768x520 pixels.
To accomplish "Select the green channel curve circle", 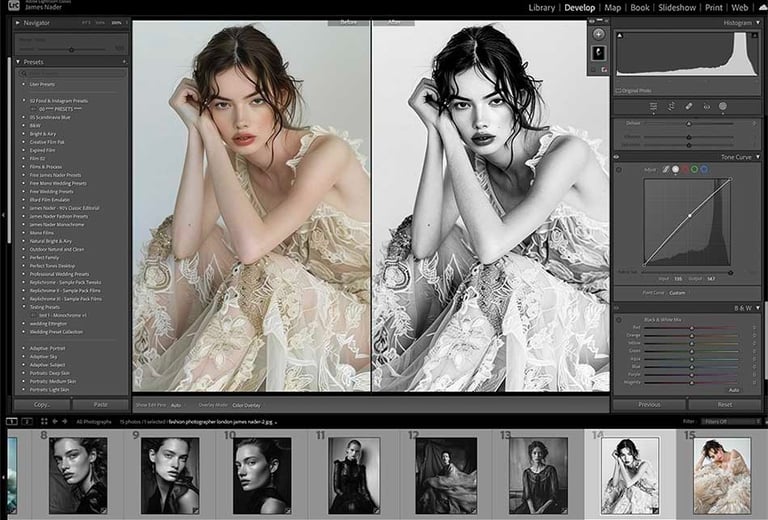I will point(694,169).
